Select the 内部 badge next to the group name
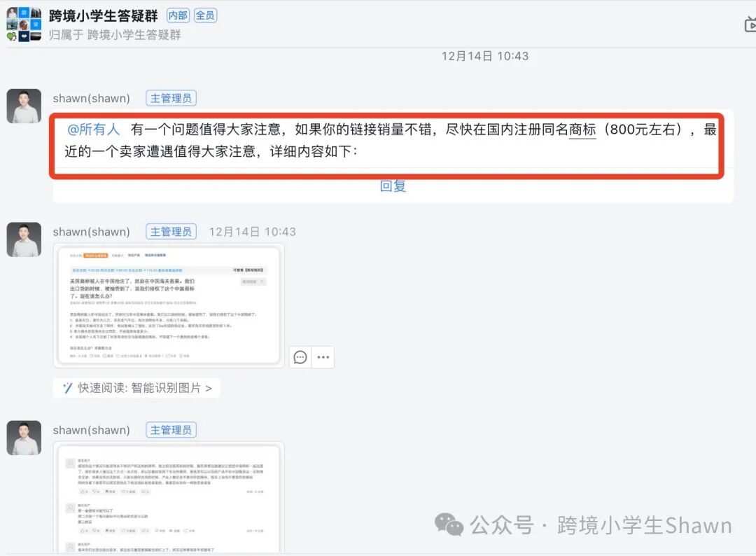 coord(177,15)
